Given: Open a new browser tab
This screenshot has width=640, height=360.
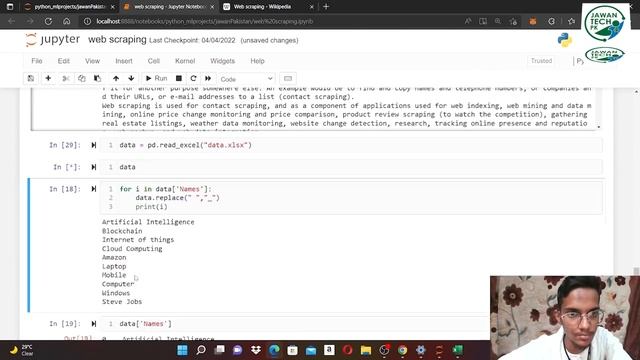Looking at the screenshot, I should pyautogui.click(x=326, y=7).
